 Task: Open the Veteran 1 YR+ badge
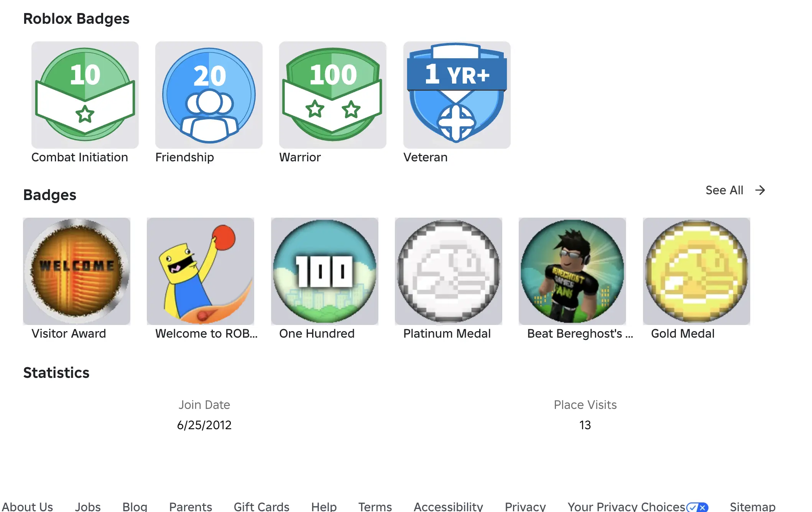click(457, 95)
